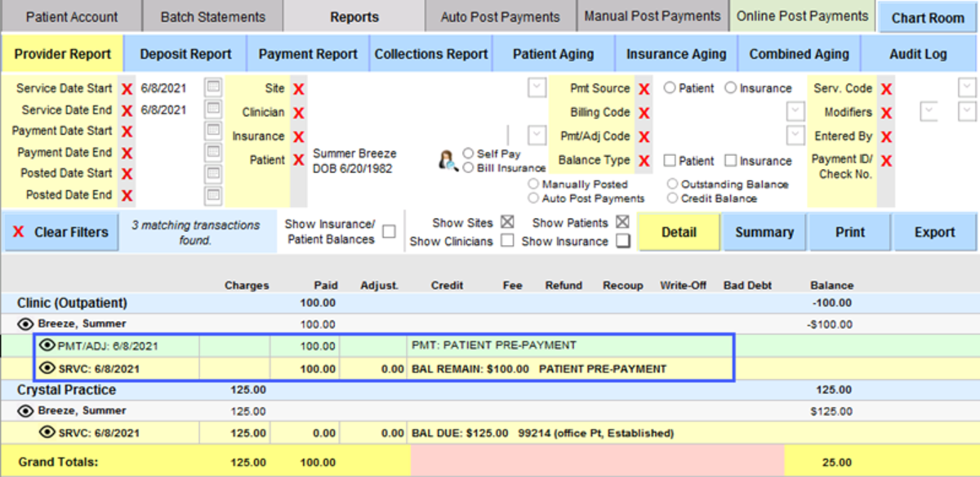Open the calendar icon beside Service Date End
This screenshot has width=980, height=477.
click(213, 107)
